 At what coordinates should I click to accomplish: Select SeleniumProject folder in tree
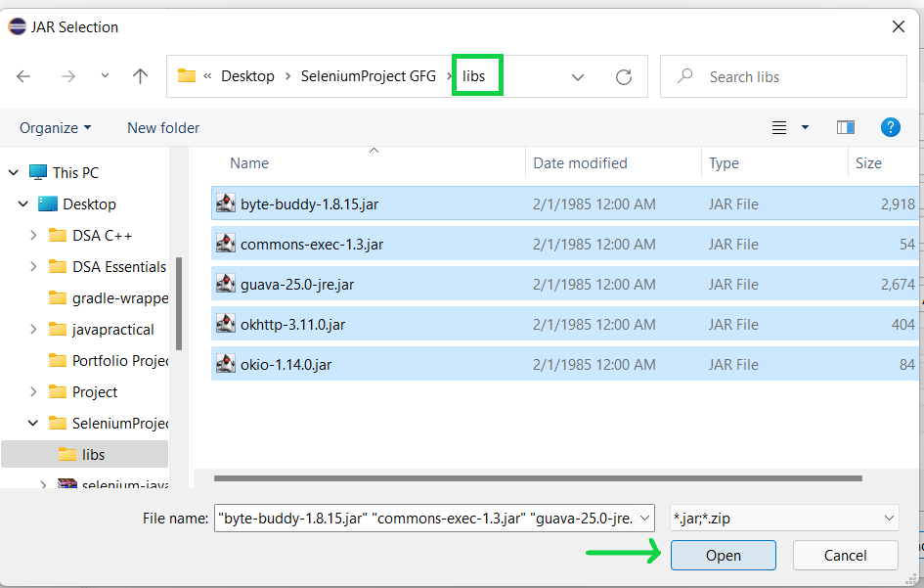(120, 423)
